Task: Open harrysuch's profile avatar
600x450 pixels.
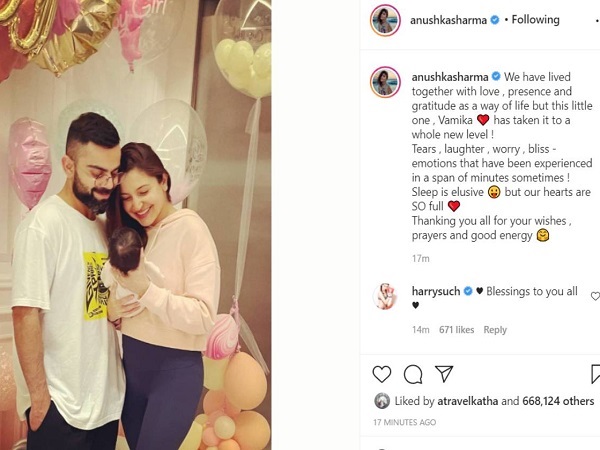Action: coord(385,296)
